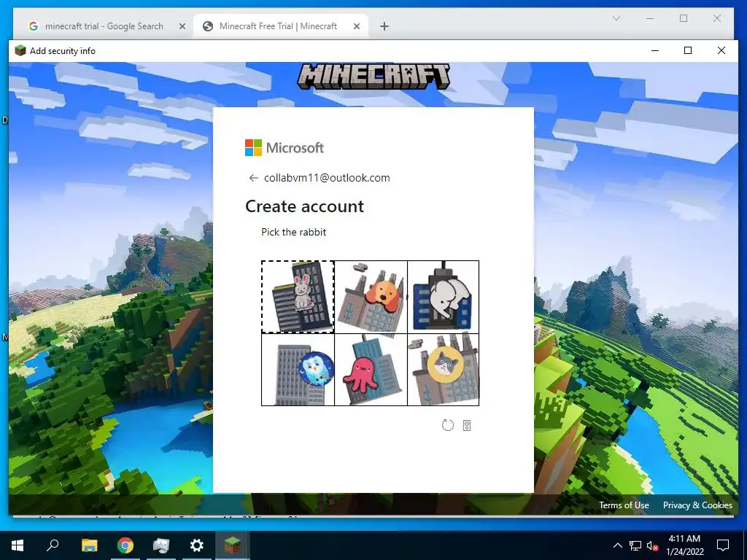Close the Add security info window
The image size is (747, 560).
[x=721, y=50]
